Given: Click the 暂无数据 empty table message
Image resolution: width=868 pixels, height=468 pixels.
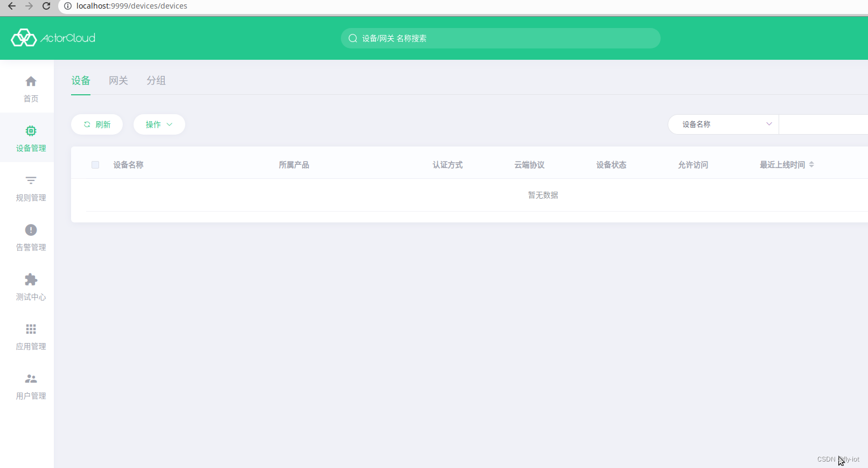Looking at the screenshot, I should click(x=543, y=195).
